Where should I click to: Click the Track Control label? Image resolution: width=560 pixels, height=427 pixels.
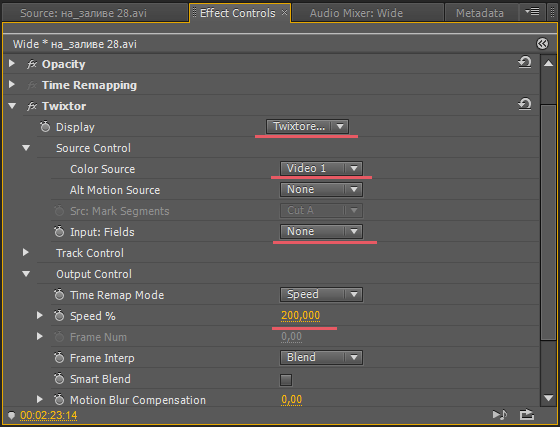90,253
